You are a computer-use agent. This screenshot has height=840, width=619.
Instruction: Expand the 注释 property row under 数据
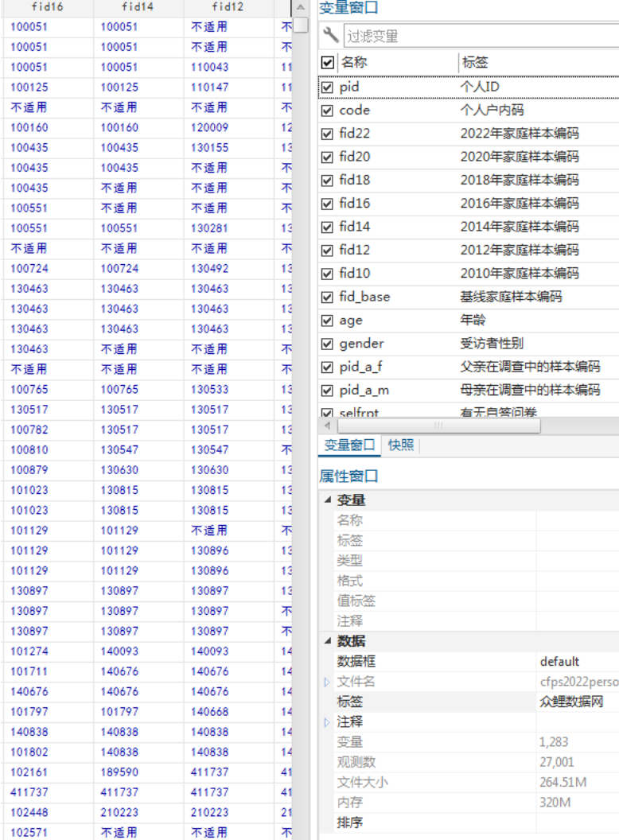(327, 722)
